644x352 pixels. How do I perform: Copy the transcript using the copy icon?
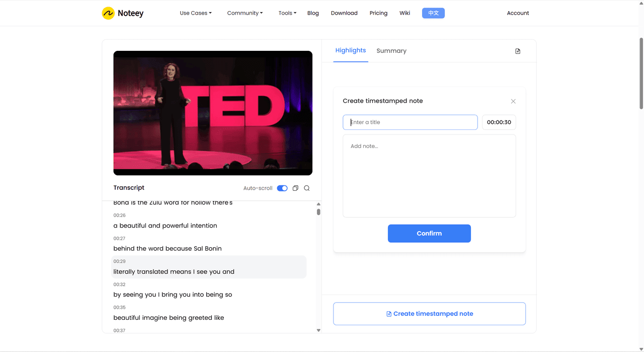(295, 188)
